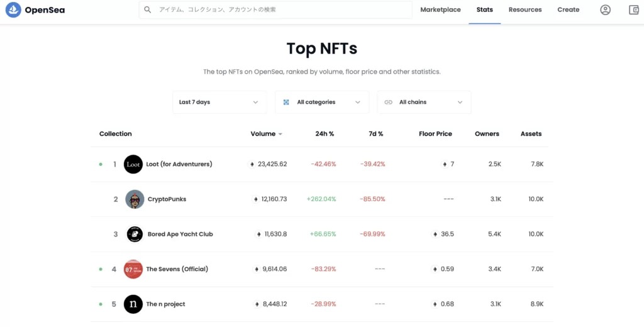Open the account profile icon
This screenshot has height=327, width=644.
click(x=605, y=10)
